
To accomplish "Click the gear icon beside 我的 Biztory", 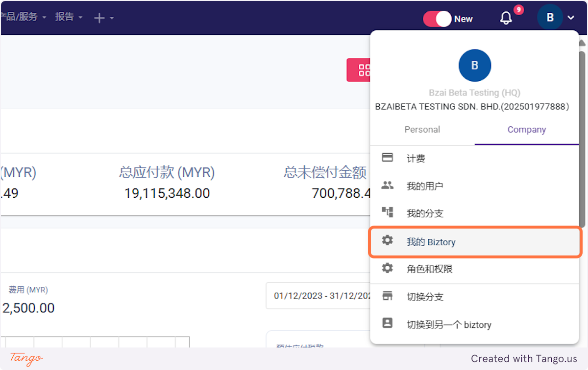I will click(388, 240).
